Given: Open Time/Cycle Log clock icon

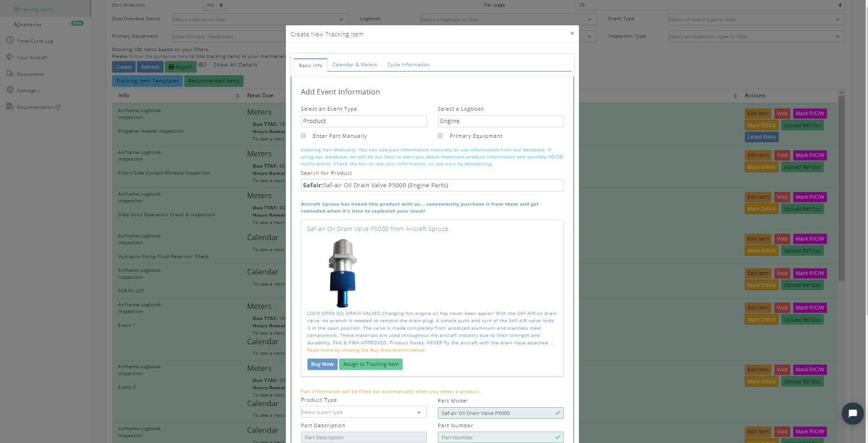Looking at the screenshot, I should tap(10, 41).
